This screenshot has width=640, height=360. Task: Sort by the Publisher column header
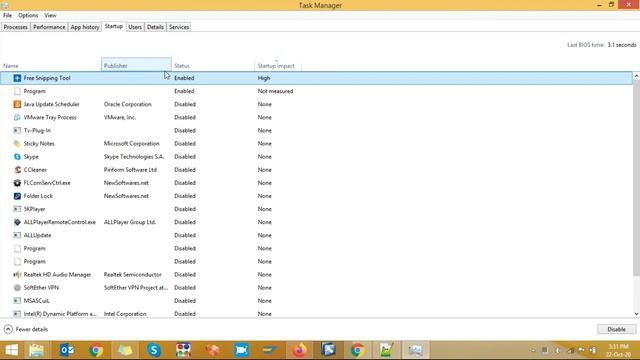pos(136,64)
